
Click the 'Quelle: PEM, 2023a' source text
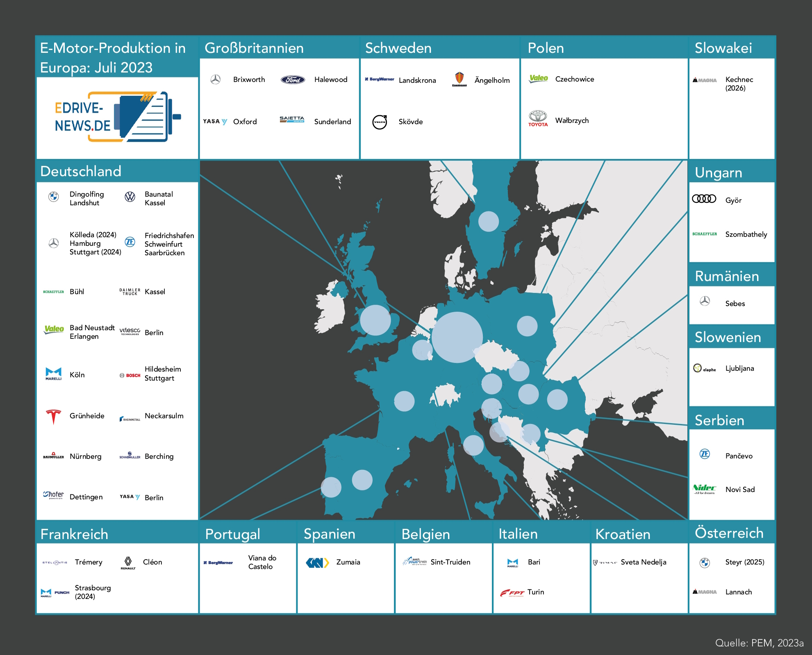pyautogui.click(x=759, y=643)
